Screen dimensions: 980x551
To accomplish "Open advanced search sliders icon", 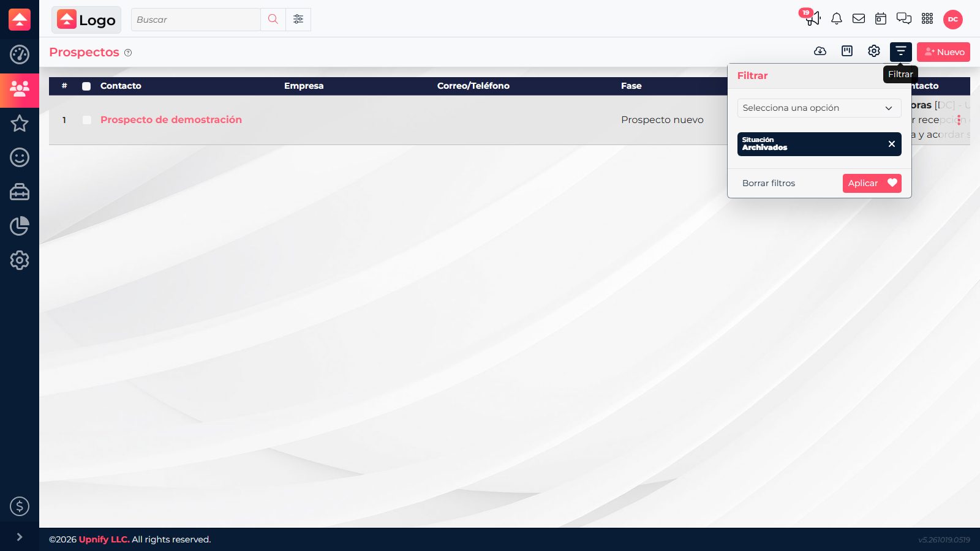I will click(298, 20).
